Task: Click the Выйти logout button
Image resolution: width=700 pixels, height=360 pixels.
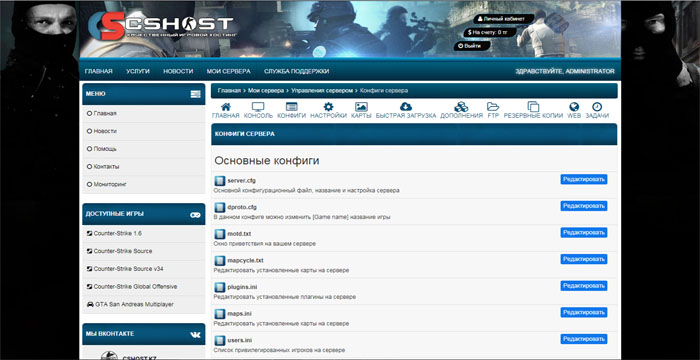Action: point(472,46)
